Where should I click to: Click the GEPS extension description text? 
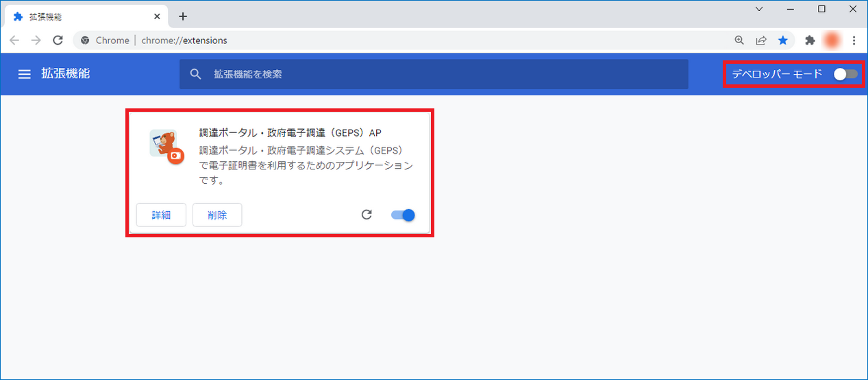(306, 165)
